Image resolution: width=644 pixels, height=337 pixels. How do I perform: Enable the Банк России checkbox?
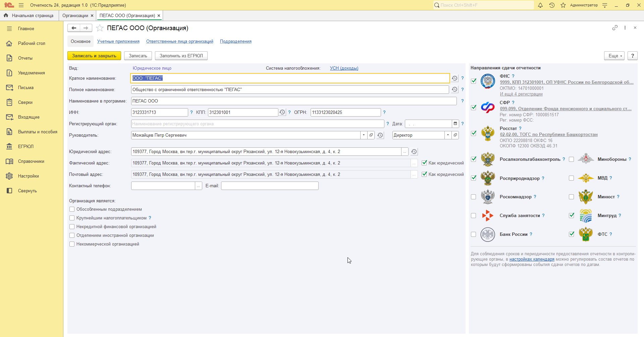474,234
